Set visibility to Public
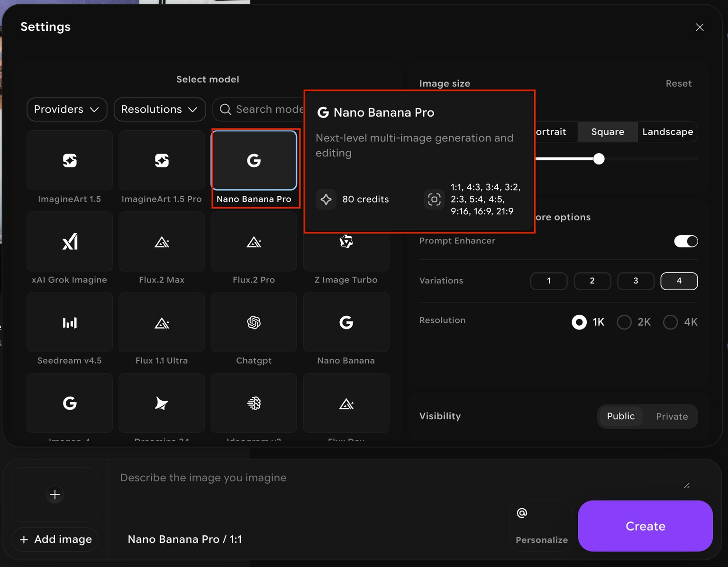Viewport: 728px width, 567px height. (620, 416)
